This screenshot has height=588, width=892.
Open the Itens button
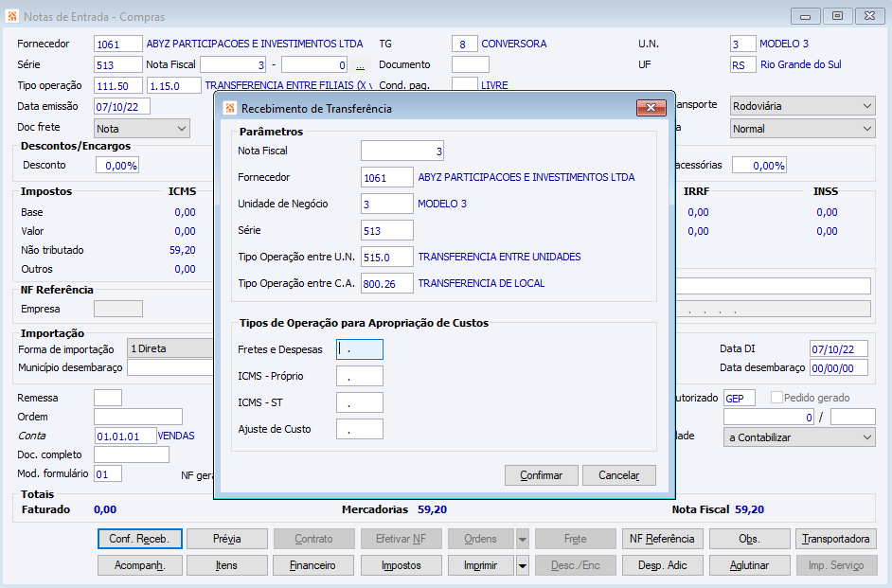click(227, 566)
